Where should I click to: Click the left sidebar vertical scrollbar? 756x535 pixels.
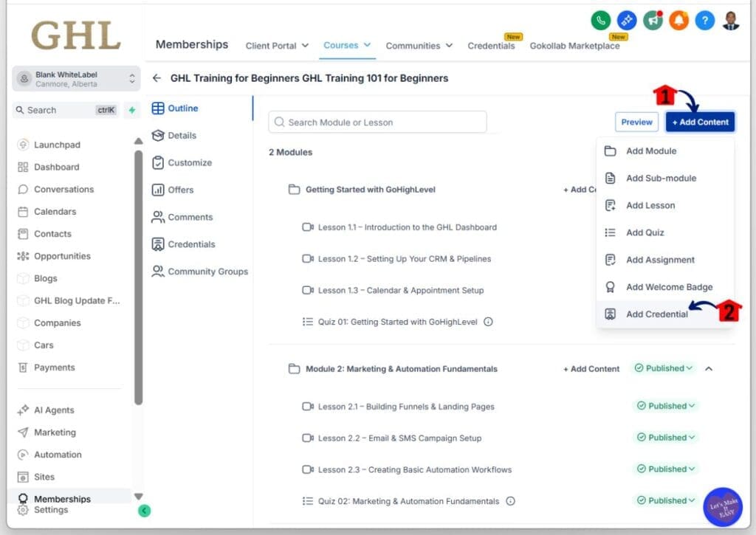click(138, 277)
